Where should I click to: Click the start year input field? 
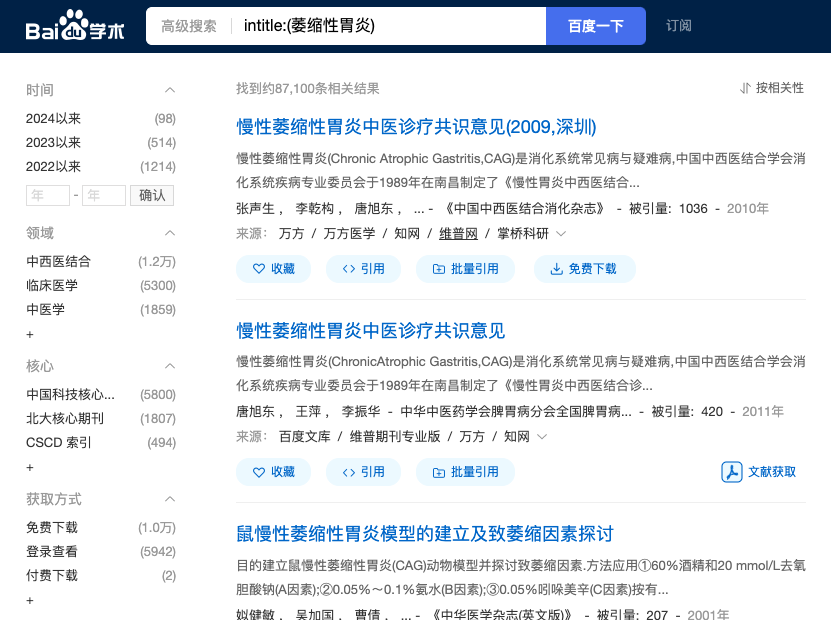(48, 195)
